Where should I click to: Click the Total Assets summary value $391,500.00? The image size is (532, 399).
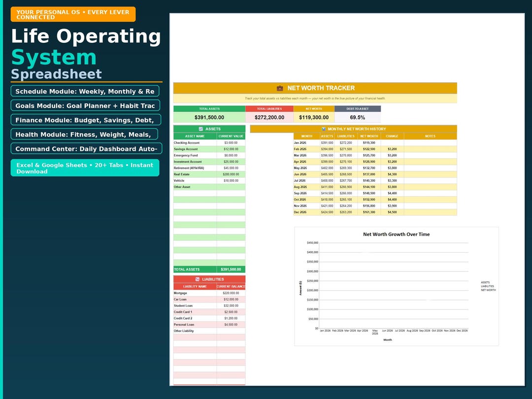coord(209,117)
